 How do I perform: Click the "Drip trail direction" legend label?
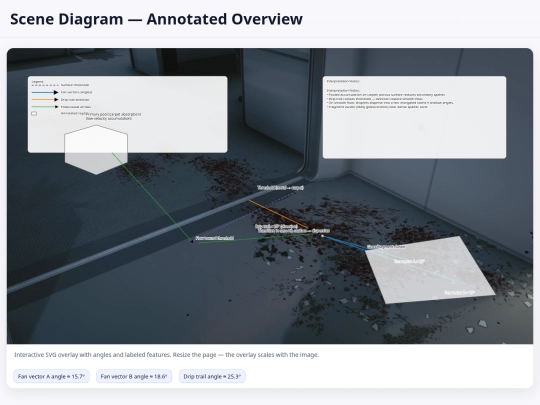tap(75, 100)
